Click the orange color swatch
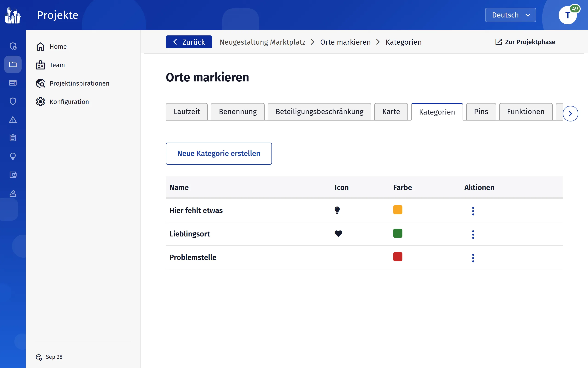588x368 pixels. (398, 210)
